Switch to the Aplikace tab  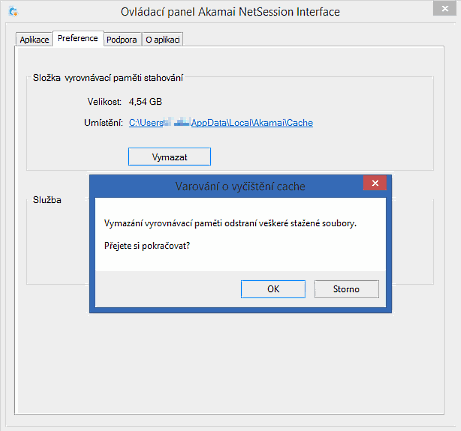pyautogui.click(x=34, y=40)
